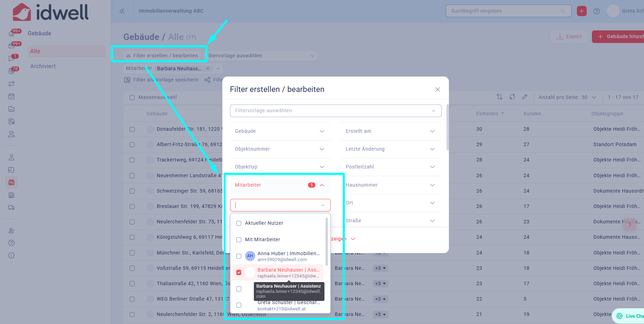Click the Filter erstellen / bearbeiten button
Image resolution: width=644 pixels, height=324 pixels.
pyautogui.click(x=162, y=56)
